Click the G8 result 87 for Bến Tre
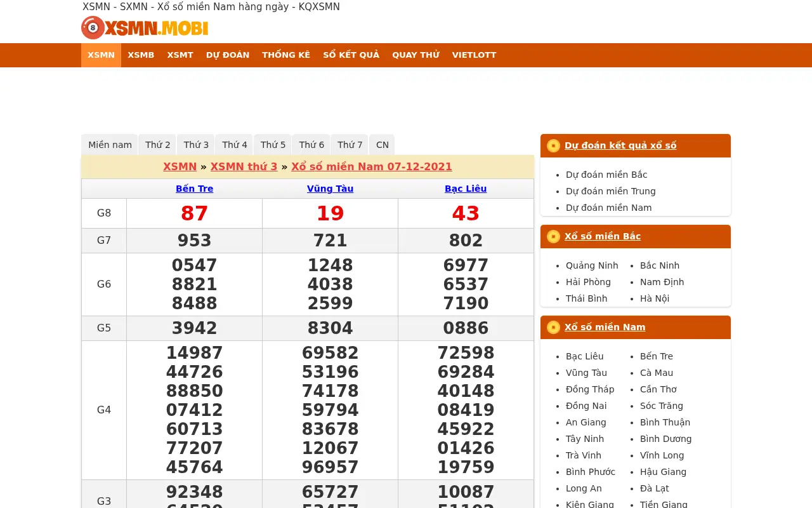This screenshot has width=812, height=508. [195, 213]
